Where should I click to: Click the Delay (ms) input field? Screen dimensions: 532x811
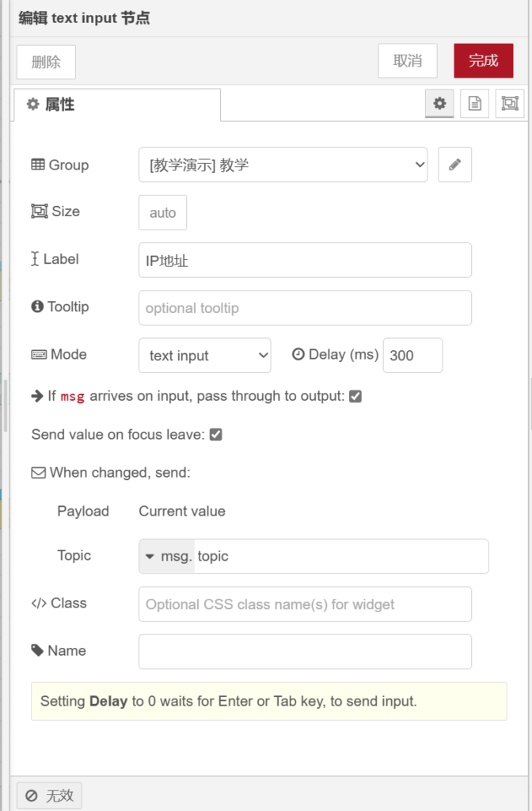point(412,356)
